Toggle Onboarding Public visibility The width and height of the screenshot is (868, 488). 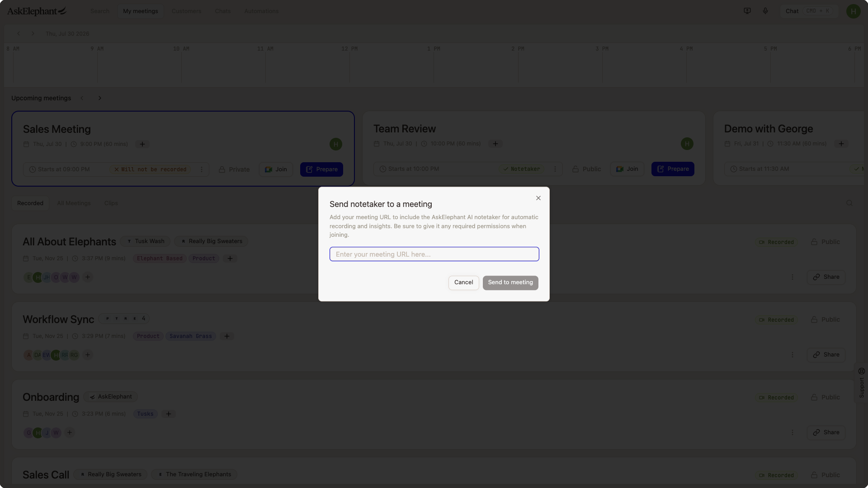(x=826, y=398)
